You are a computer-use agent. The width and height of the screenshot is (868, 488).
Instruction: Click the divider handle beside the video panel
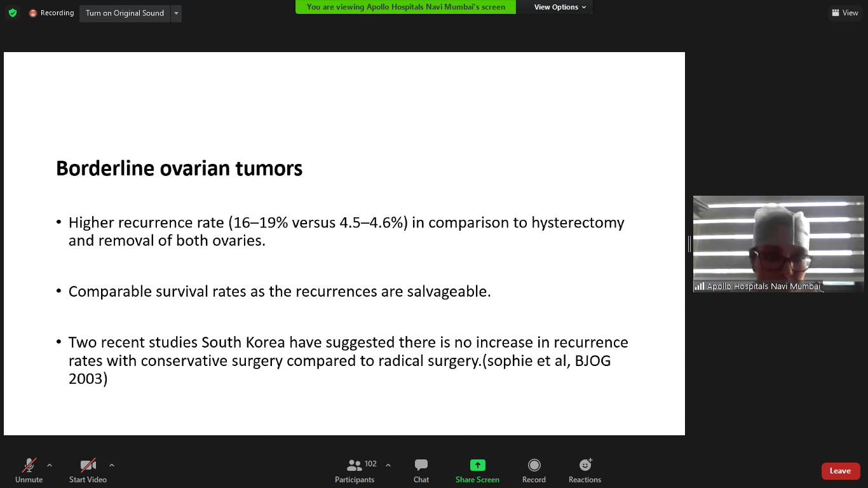click(689, 243)
